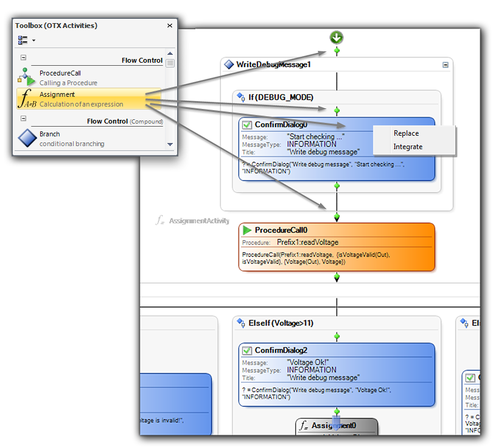Open the Toolbox view options dropdown
Screen dimensions: 493x448
pos(26,40)
